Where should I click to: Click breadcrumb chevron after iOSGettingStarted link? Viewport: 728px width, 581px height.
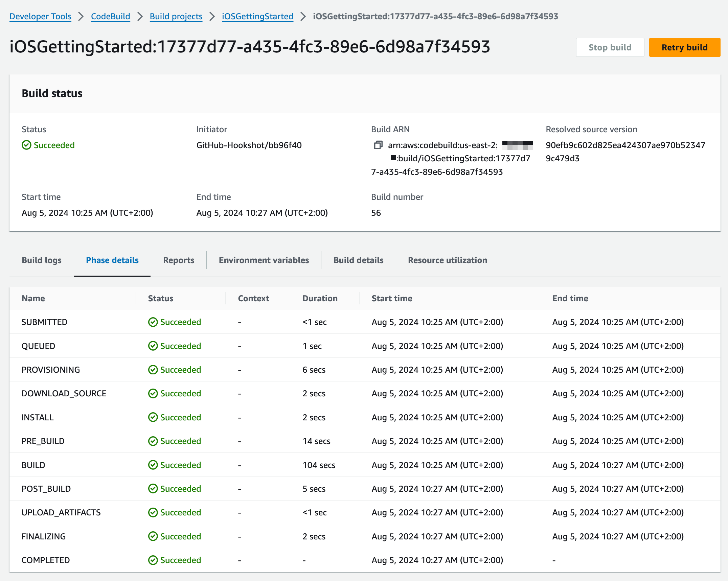coord(303,16)
